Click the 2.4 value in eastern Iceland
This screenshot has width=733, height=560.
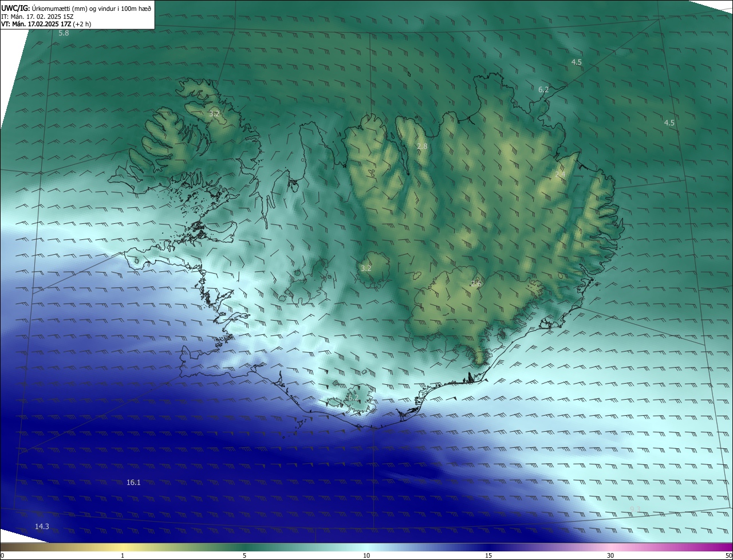click(x=560, y=174)
